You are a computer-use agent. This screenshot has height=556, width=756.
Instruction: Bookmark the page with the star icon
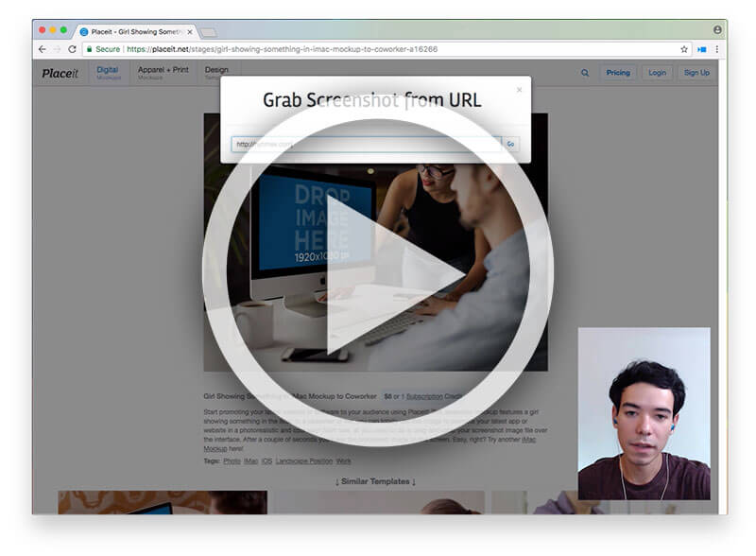683,49
